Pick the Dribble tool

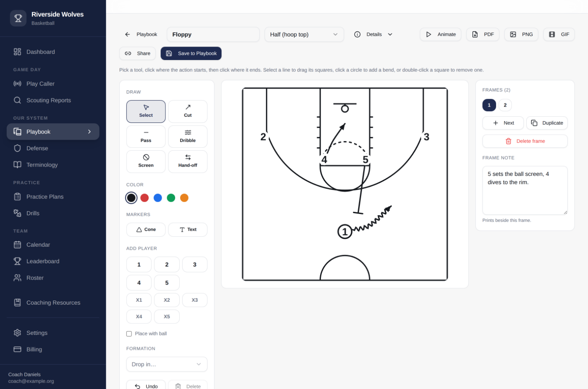tap(188, 136)
